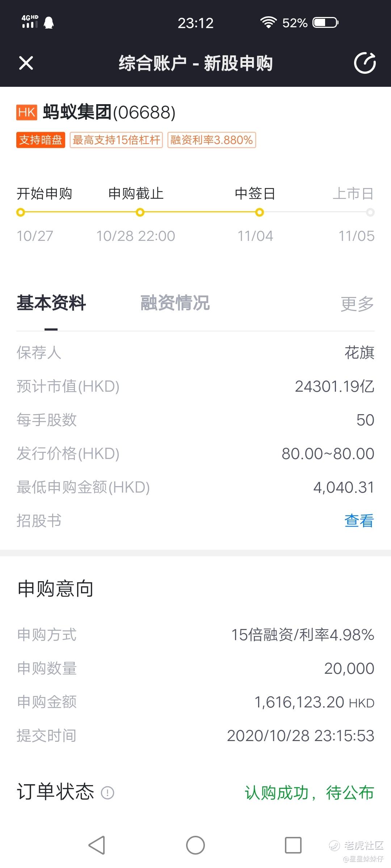Tap the recent apps square
The height and width of the screenshot is (868, 391).
pyautogui.click(x=293, y=845)
